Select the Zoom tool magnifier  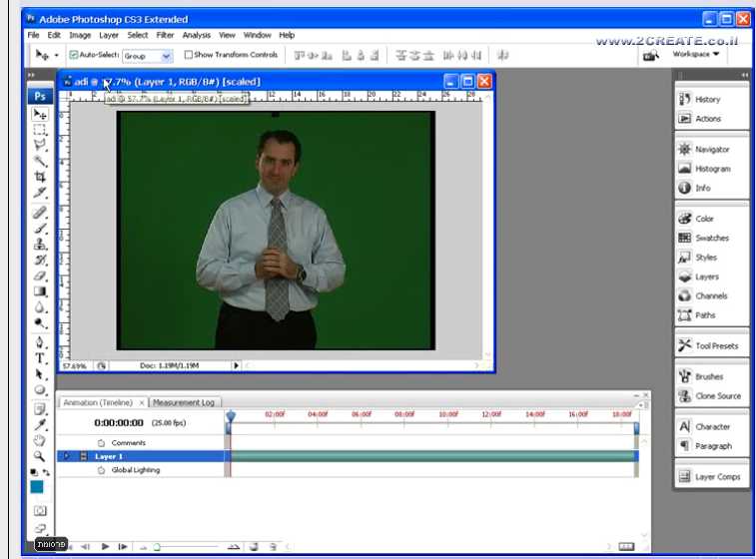(40, 455)
